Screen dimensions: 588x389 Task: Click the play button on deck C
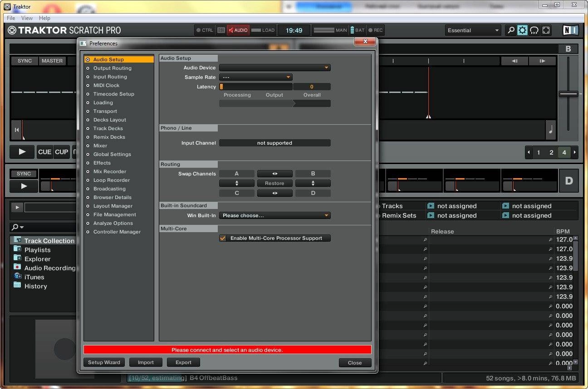point(24,186)
